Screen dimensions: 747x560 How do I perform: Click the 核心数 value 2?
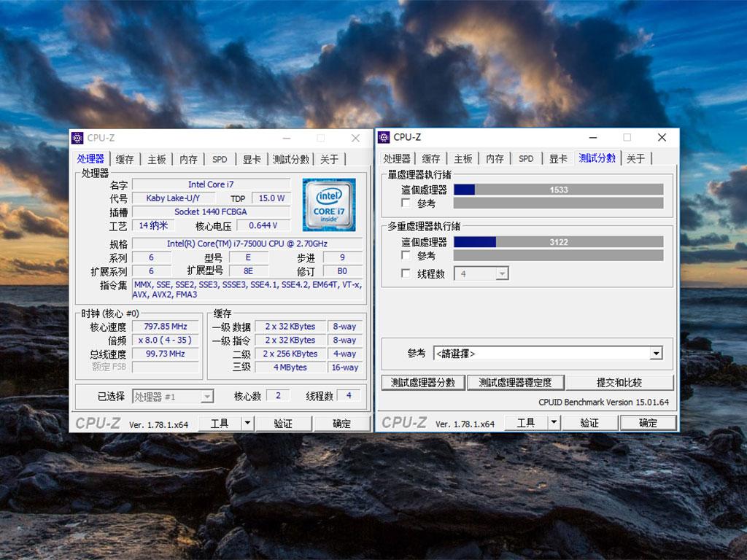coord(278,395)
